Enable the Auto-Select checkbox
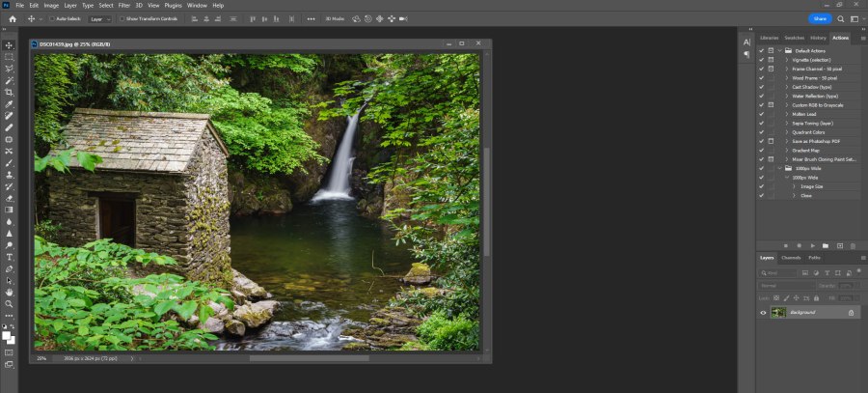 [x=52, y=18]
